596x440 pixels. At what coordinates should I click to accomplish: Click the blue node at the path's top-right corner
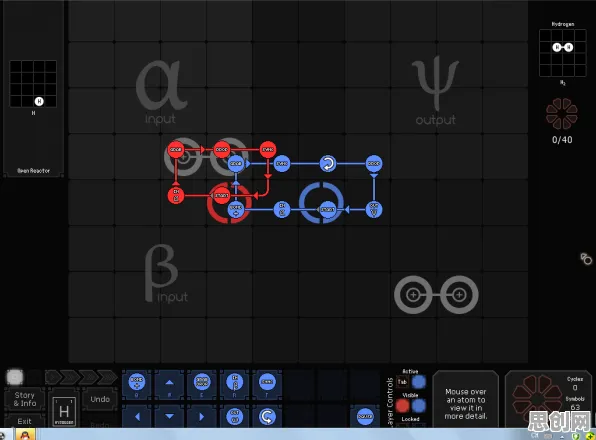coord(374,164)
